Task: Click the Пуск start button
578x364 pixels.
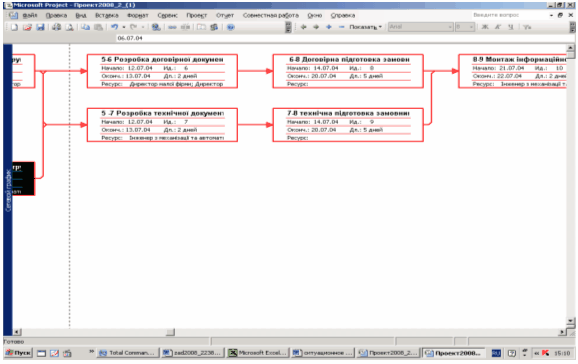Action: point(18,353)
